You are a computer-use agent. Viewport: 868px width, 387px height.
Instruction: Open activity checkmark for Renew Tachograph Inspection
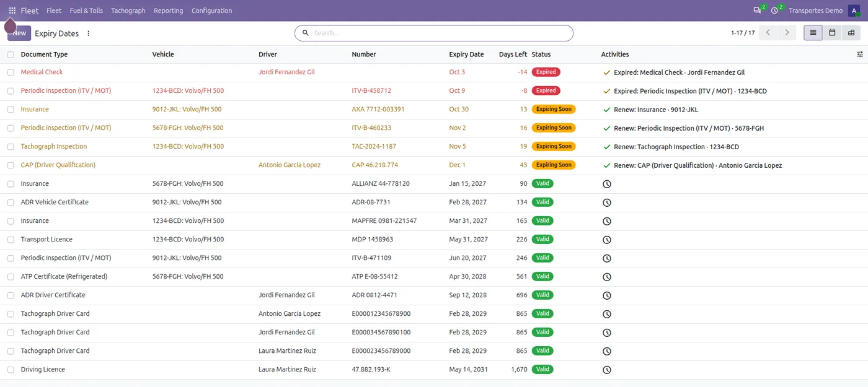coord(606,147)
